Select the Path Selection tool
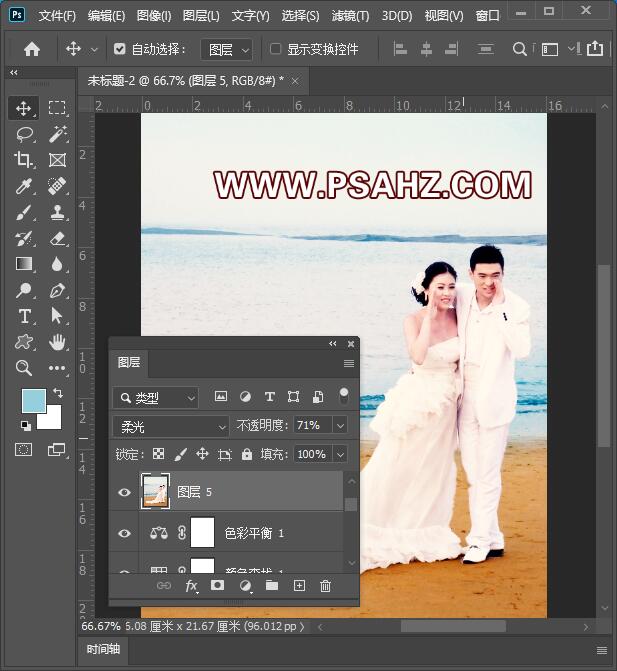 pos(57,316)
